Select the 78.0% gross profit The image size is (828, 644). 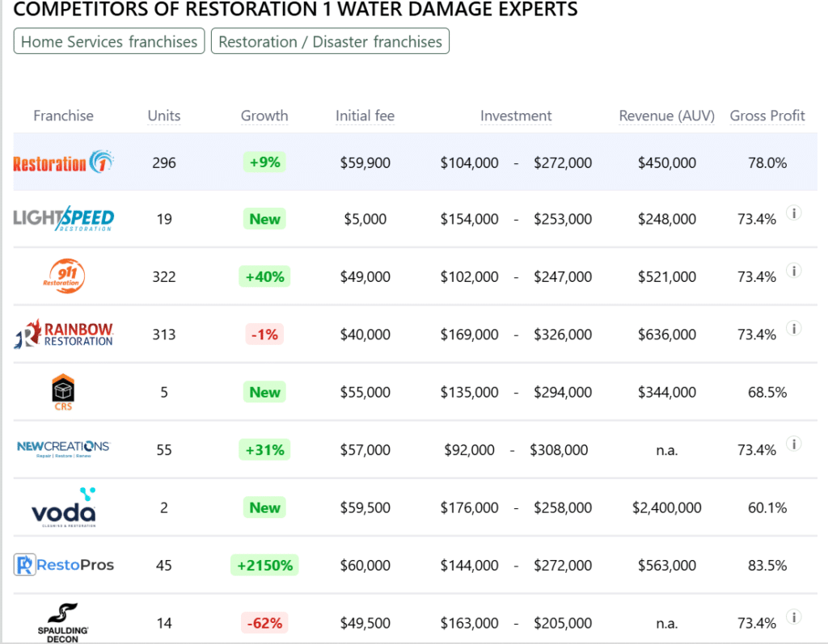(x=767, y=162)
